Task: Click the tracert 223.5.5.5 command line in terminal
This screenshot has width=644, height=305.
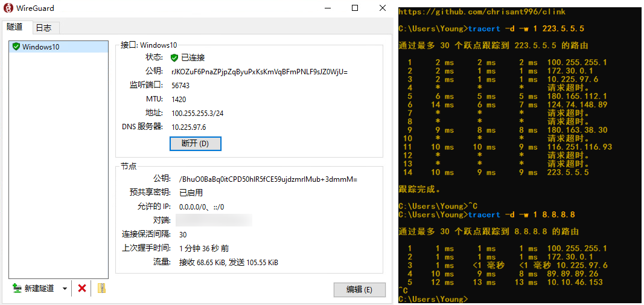Action: point(491,28)
